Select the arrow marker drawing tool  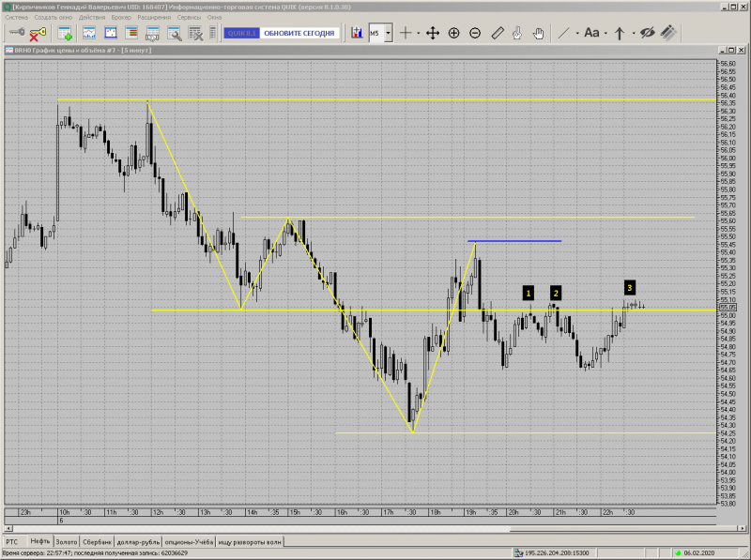(x=620, y=33)
